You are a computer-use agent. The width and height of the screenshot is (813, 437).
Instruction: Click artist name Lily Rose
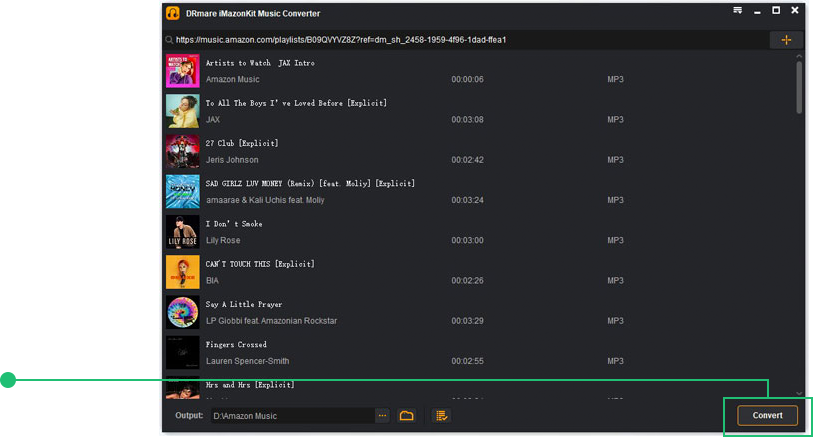223,241
